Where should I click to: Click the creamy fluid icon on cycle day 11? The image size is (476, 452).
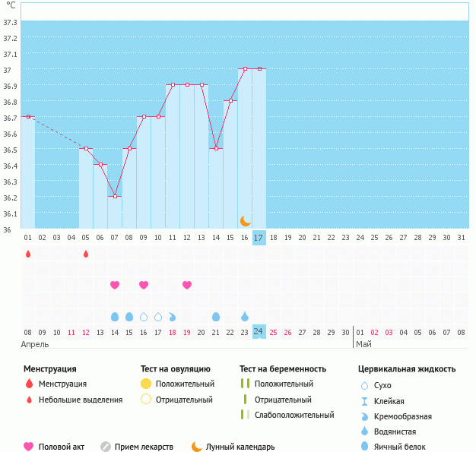(173, 316)
